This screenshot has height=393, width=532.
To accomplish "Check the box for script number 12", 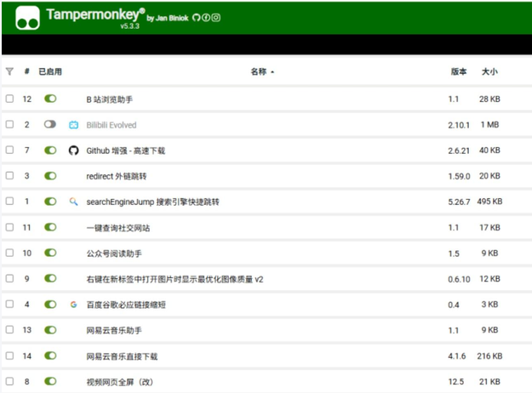I will (10, 99).
